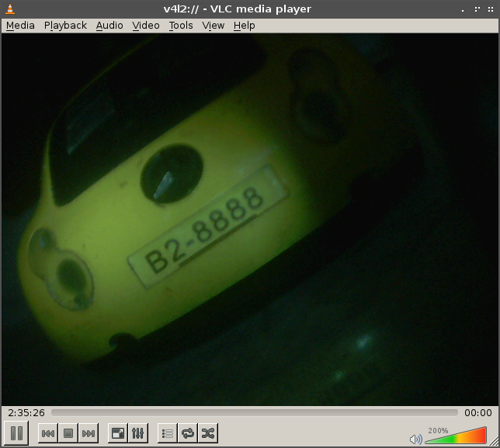Click the video display area
The width and height of the screenshot is (500, 448).
250,220
